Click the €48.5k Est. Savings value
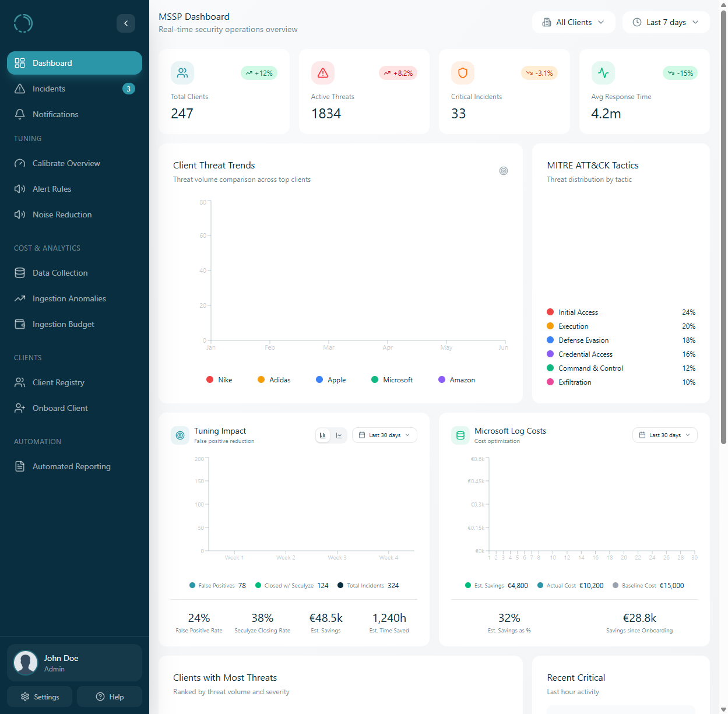 [x=326, y=618]
